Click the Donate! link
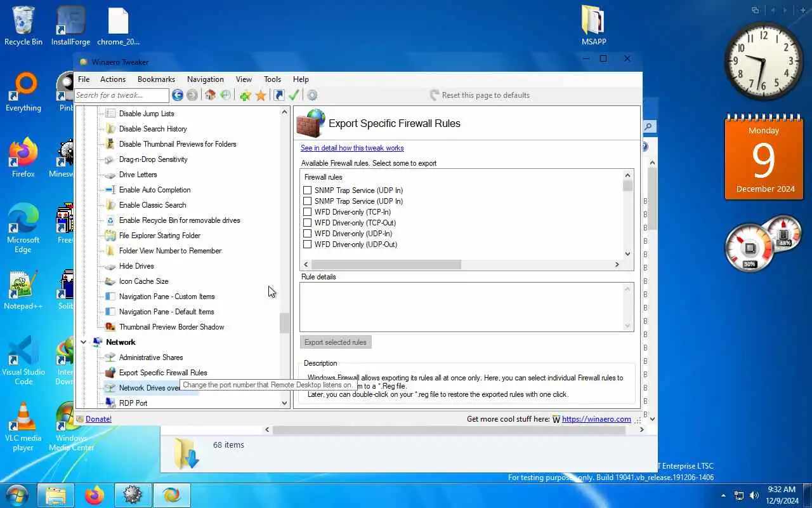This screenshot has width=812, height=508. (x=98, y=419)
